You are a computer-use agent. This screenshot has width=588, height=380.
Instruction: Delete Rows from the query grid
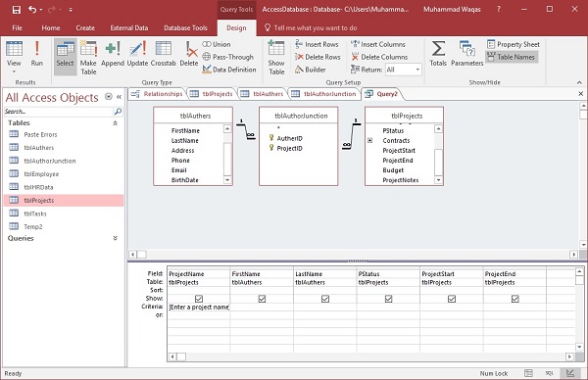pos(318,57)
